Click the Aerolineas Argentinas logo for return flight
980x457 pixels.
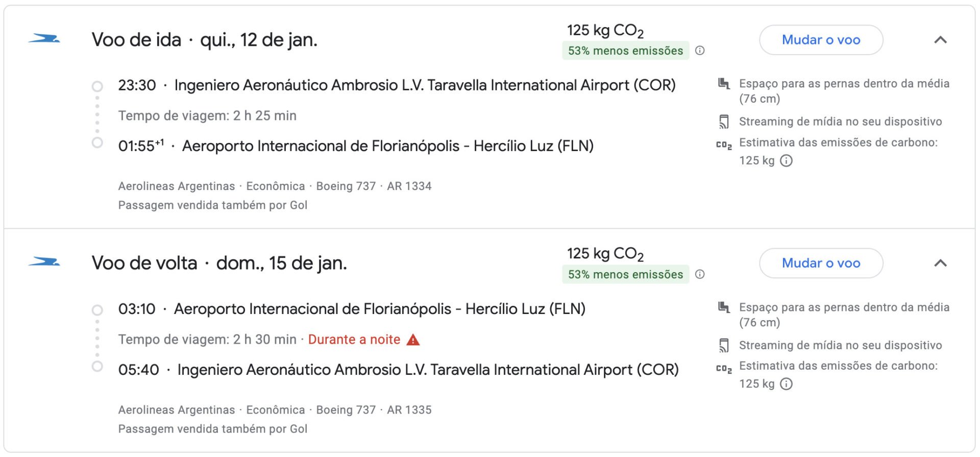[x=44, y=262]
